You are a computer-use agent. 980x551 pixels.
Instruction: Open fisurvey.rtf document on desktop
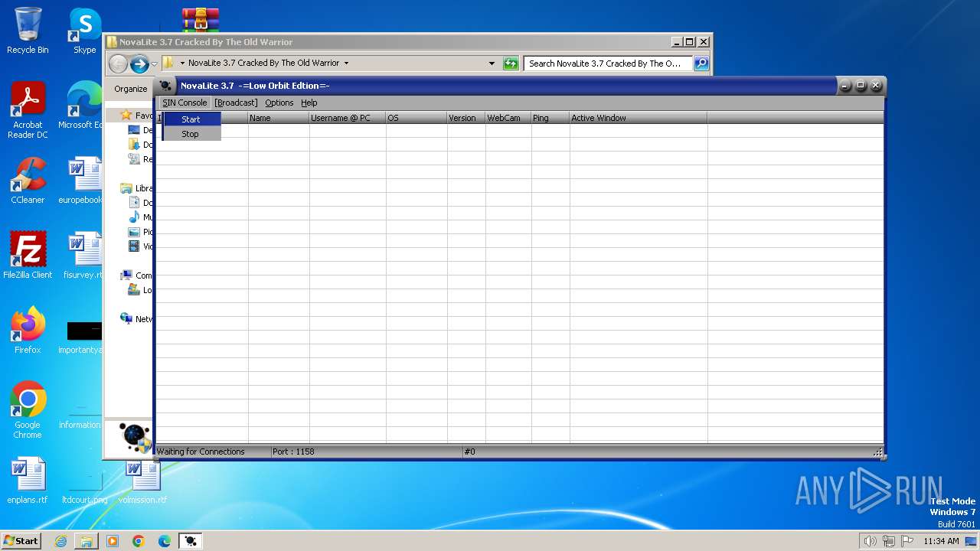[x=83, y=256]
